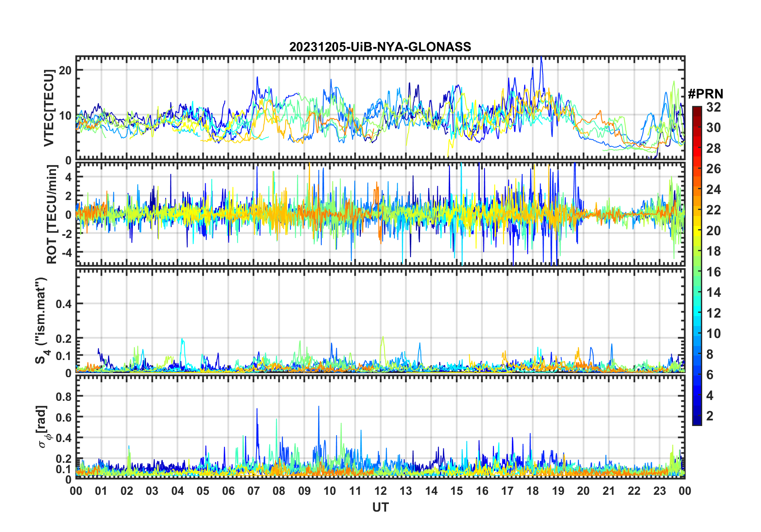Viewport: 761px width, 532px height.
Task: Select S4 y-axis tick label 0.4
Action: pyautogui.click(x=64, y=304)
